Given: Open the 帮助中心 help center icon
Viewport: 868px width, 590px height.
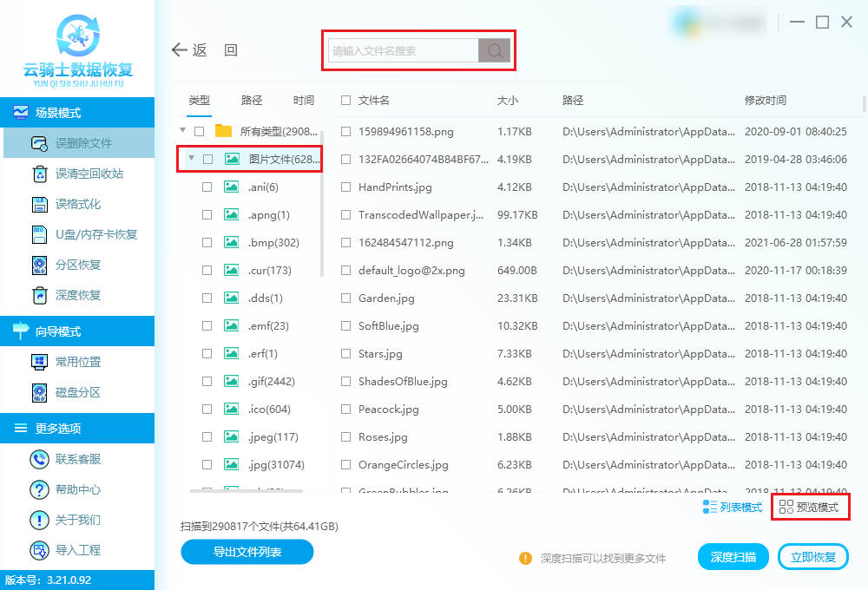Looking at the screenshot, I should pyautogui.click(x=39, y=489).
